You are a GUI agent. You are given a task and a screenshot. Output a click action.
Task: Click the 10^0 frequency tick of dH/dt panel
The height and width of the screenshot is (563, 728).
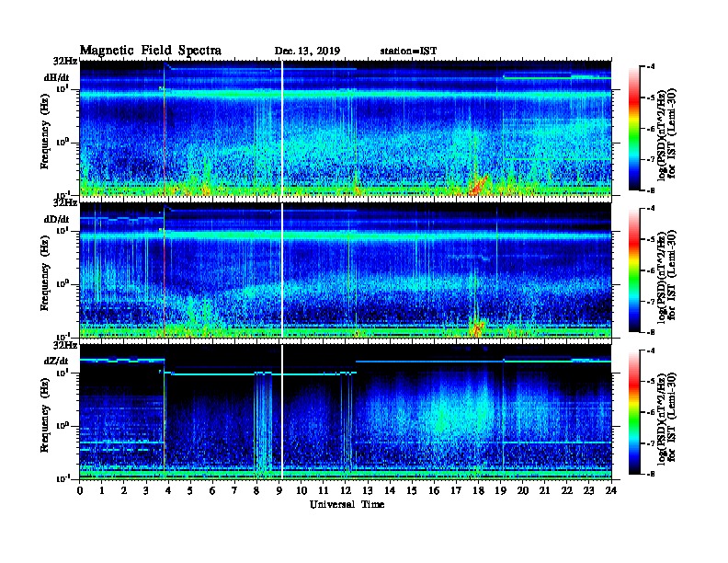pyautogui.click(x=63, y=143)
